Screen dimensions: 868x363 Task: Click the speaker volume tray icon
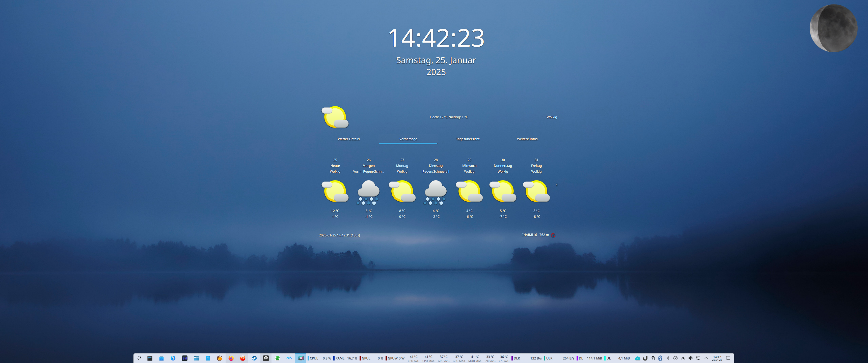(690, 358)
